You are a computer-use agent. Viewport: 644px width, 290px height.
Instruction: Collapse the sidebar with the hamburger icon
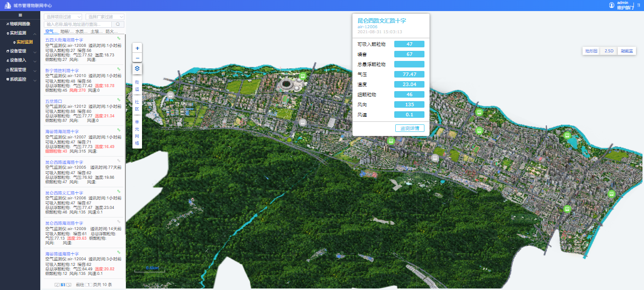pyautogui.click(x=20, y=16)
